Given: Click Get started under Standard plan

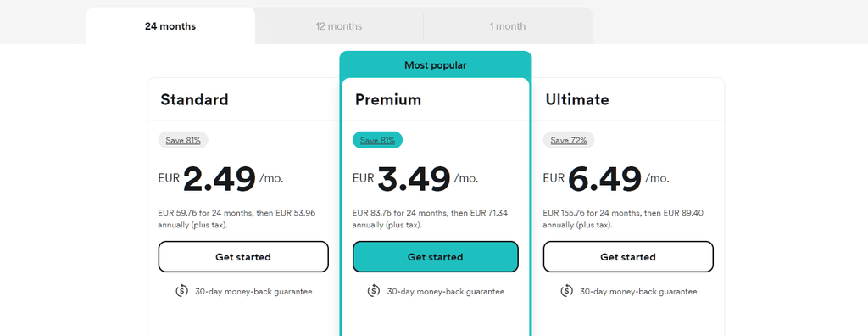Looking at the screenshot, I should pos(243,257).
